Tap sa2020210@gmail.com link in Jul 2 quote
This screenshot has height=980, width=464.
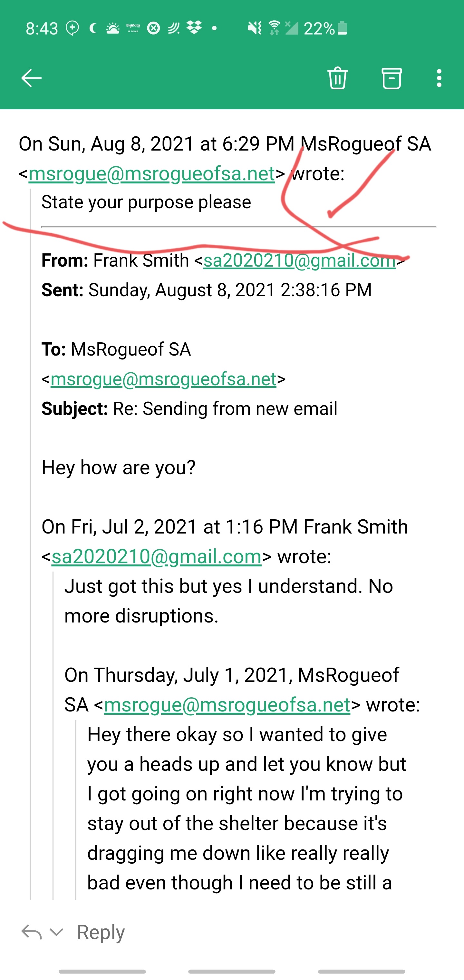[x=156, y=557]
